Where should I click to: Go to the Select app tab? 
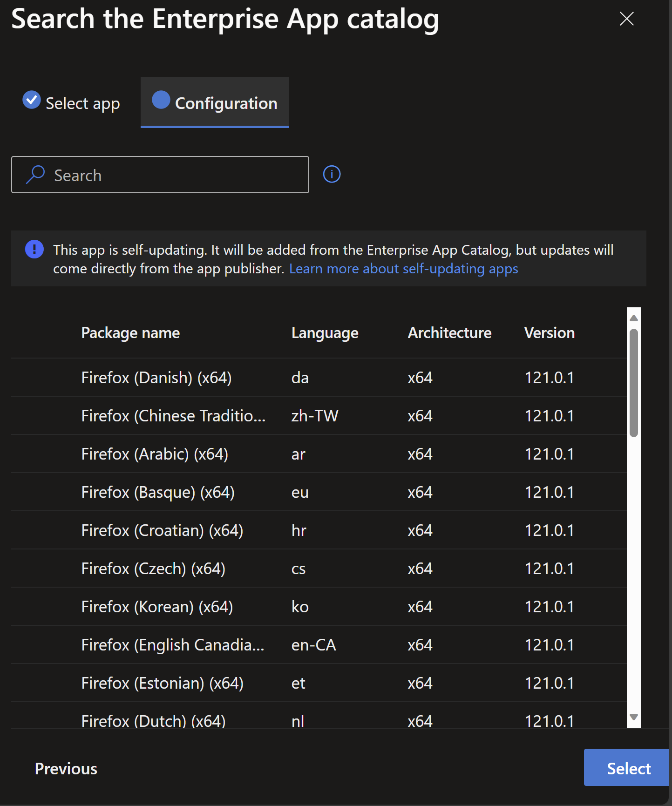71,102
